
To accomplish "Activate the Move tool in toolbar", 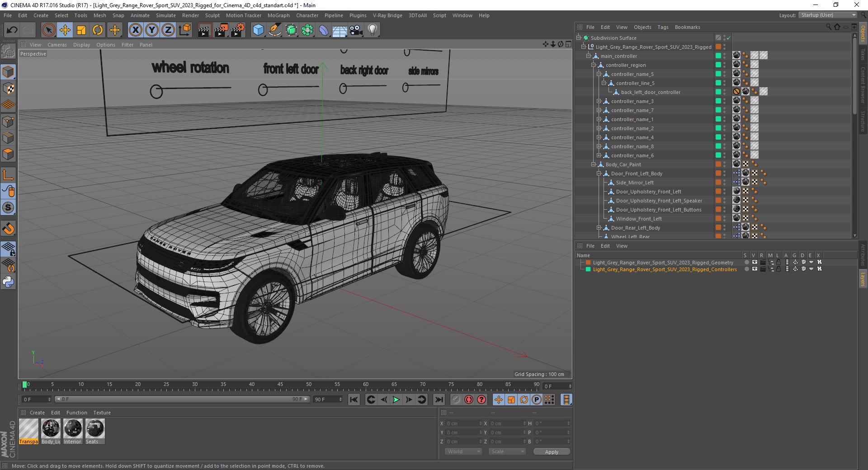I will coord(65,30).
